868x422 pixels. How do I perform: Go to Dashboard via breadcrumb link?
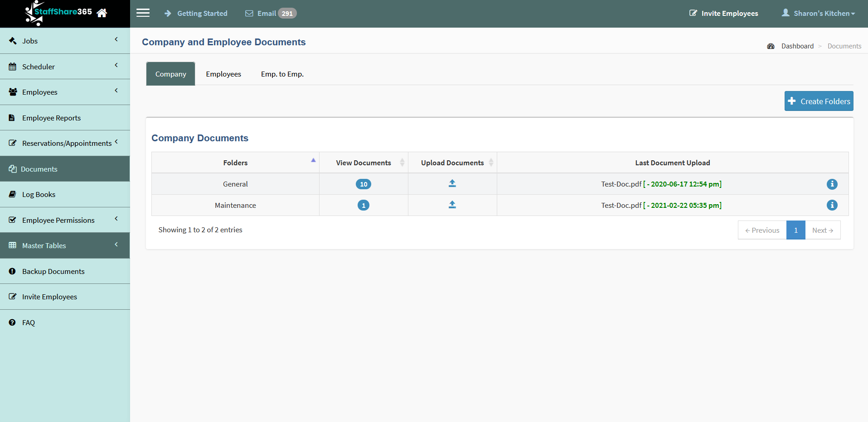pos(797,46)
